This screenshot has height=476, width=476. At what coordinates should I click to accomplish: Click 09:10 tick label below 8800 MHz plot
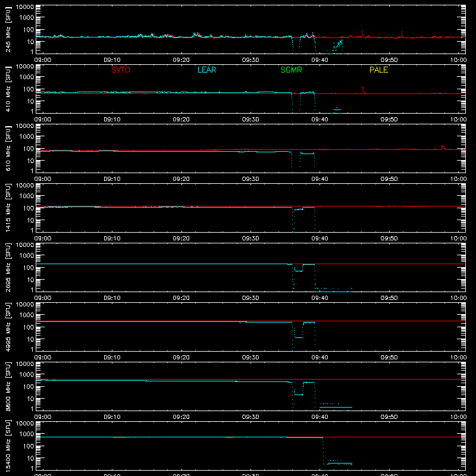point(112,417)
